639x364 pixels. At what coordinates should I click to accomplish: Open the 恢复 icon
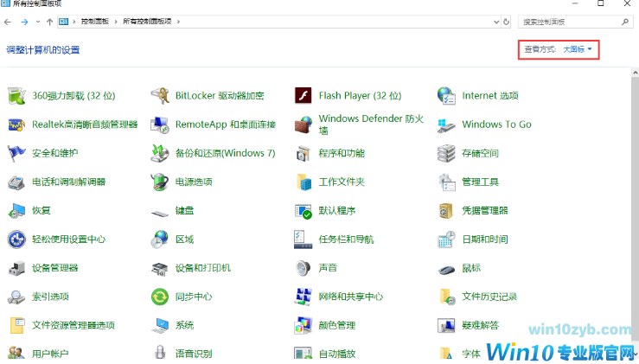click(x=16, y=211)
